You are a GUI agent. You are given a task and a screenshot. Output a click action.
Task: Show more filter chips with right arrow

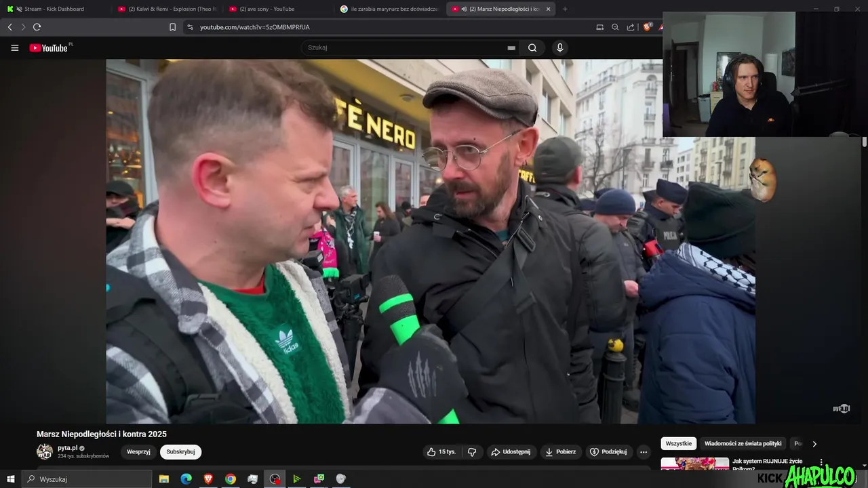pyautogui.click(x=814, y=444)
